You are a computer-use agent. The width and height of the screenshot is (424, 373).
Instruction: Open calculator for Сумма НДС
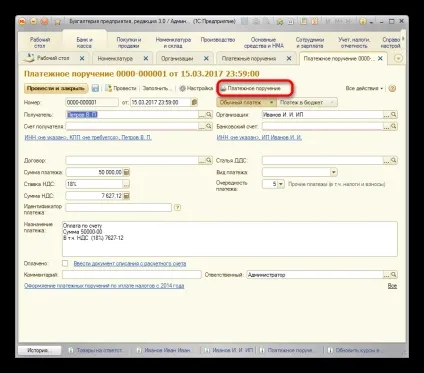[x=126, y=196]
